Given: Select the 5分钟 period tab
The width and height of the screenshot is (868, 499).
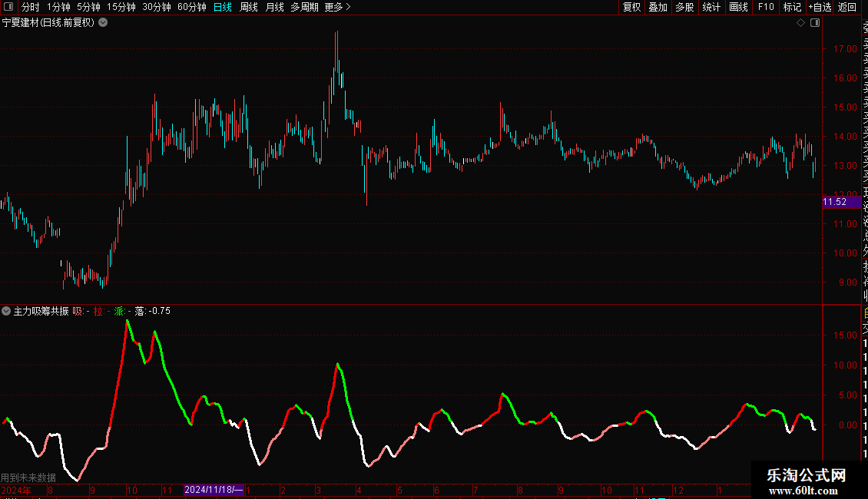Looking at the screenshot, I should [88, 7].
